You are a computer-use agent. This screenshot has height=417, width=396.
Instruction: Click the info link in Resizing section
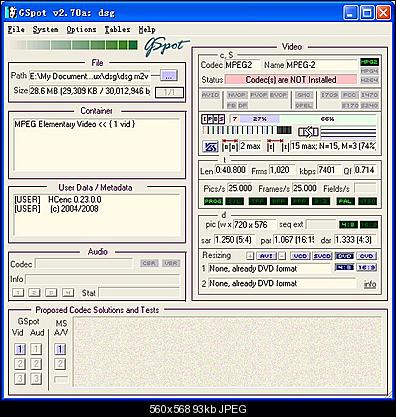coord(370,284)
